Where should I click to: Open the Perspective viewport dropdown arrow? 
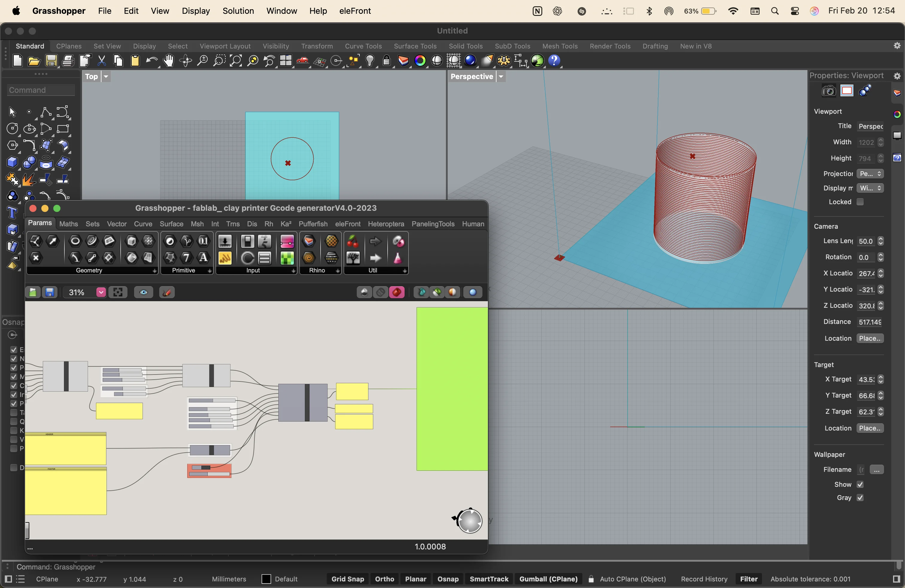tap(501, 77)
